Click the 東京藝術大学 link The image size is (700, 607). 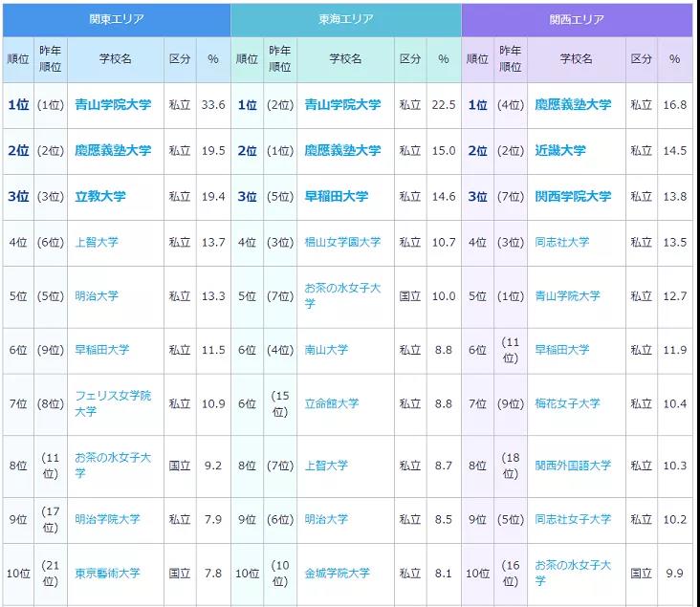(108, 574)
